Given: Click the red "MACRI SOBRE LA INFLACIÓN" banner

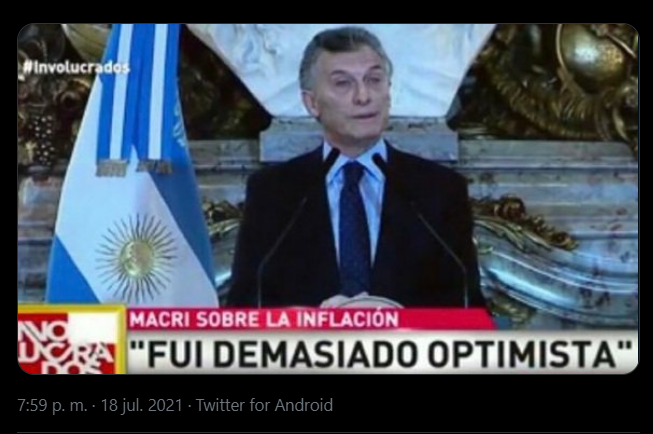Looking at the screenshot, I should click(309, 319).
